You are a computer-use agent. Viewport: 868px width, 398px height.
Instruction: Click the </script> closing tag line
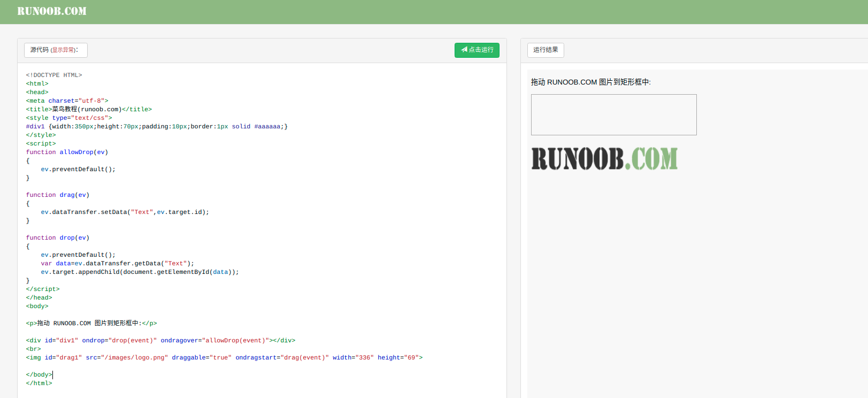43,289
